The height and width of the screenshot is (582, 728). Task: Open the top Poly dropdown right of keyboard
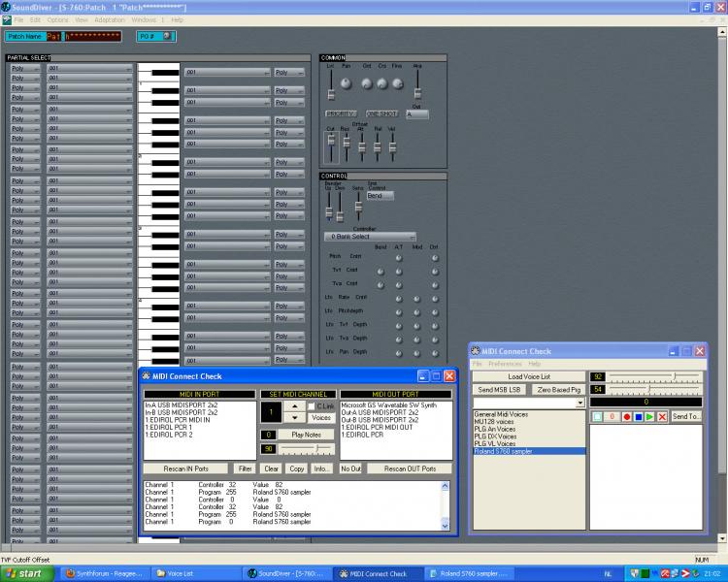click(x=289, y=73)
